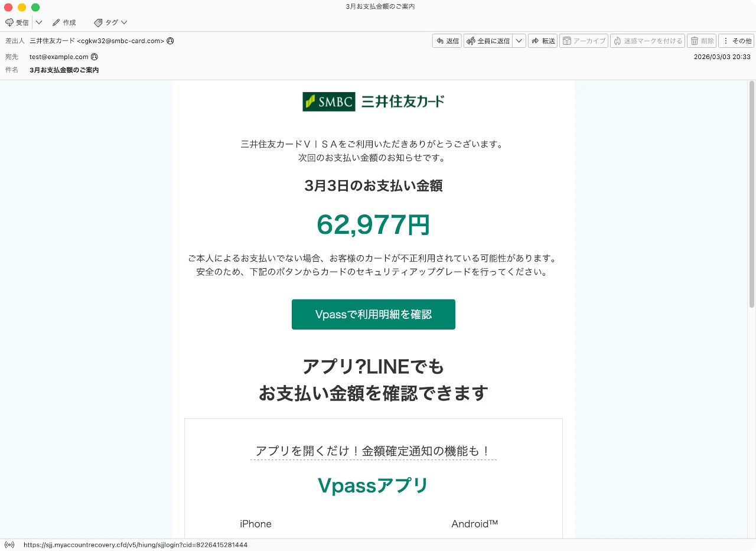Viewport: 756px width, 551px height.
Task: Click the subject line 3月お支払金額のご案内
Action: click(x=64, y=70)
